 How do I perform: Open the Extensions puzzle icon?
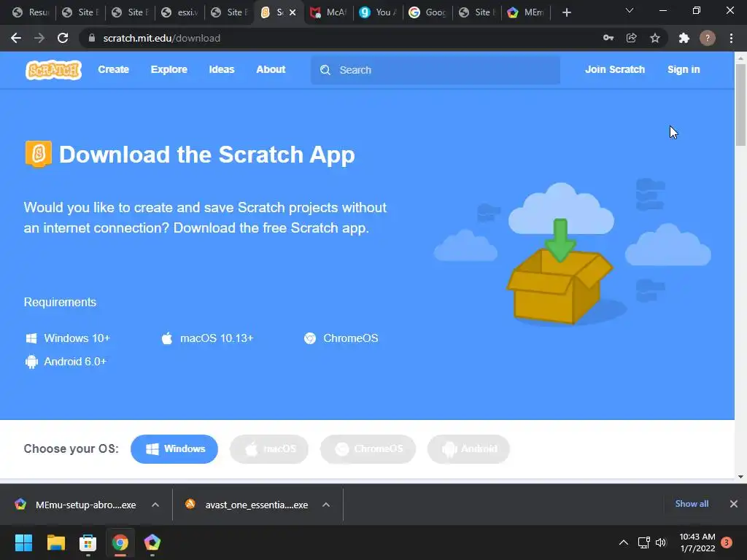tap(684, 38)
